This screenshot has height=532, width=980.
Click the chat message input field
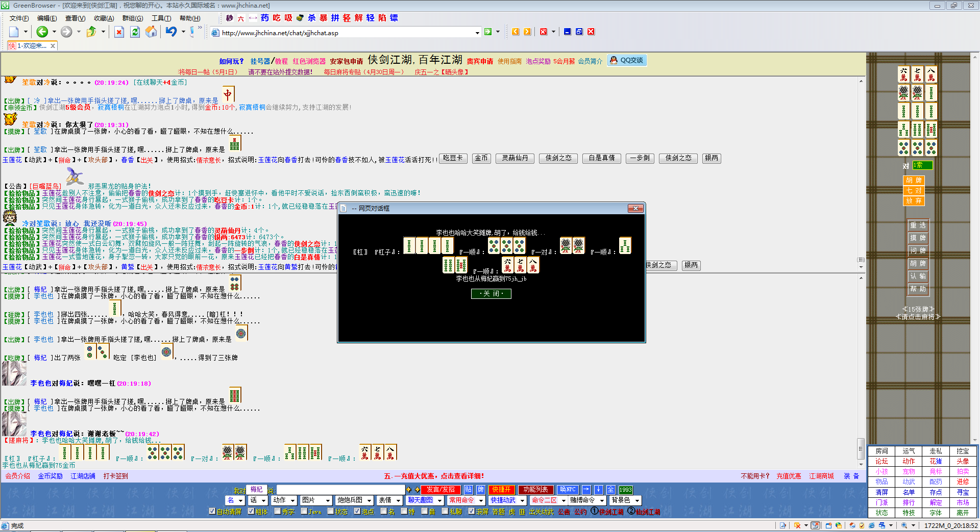pyautogui.click(x=340, y=490)
